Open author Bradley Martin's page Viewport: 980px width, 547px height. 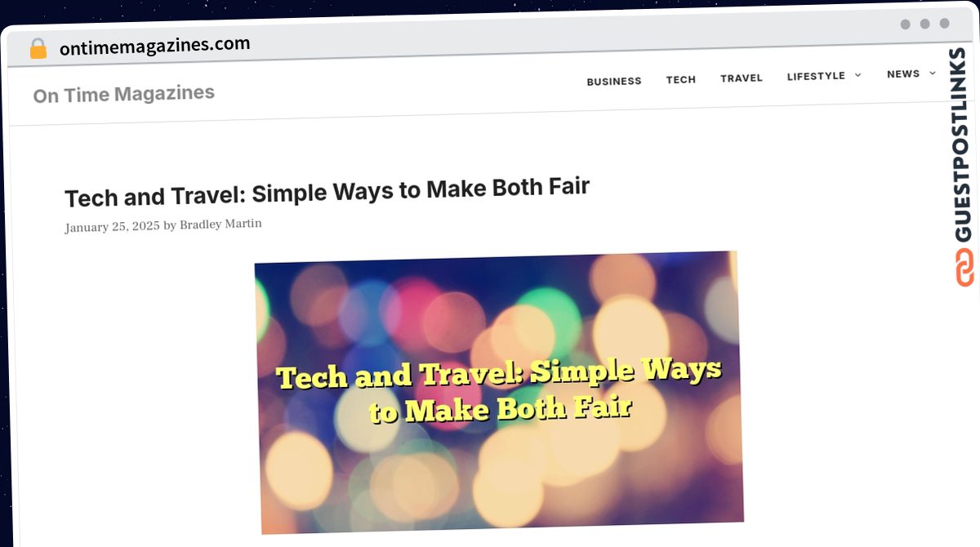[220, 225]
